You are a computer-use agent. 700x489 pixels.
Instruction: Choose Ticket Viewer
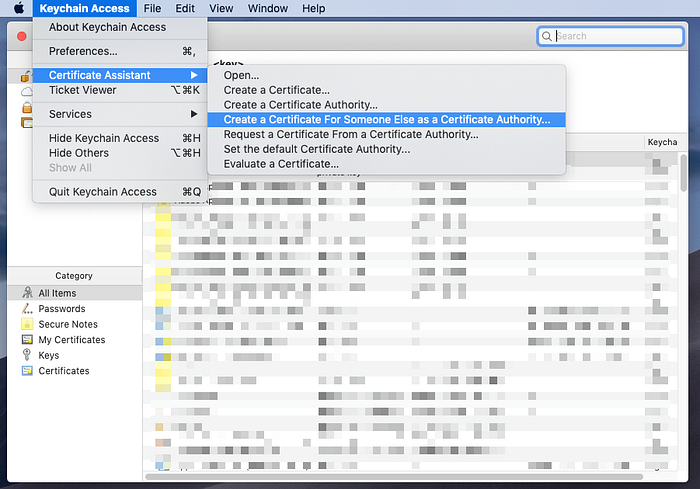[x=120, y=90]
